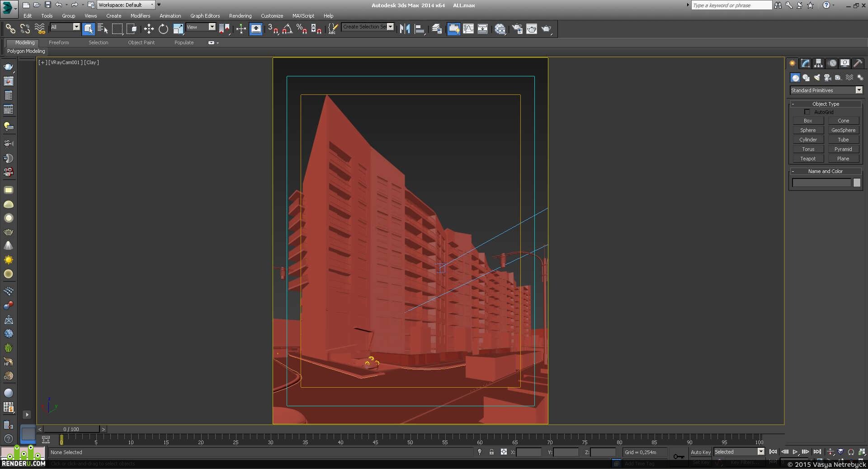Viewport: 868px width, 469px height.
Task: Click the GeoSphere object button
Action: point(843,130)
